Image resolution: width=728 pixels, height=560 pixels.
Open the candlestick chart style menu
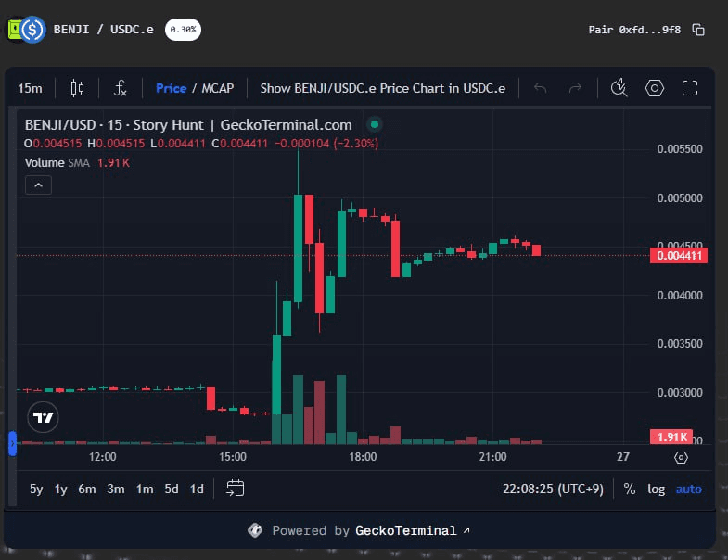click(x=77, y=88)
